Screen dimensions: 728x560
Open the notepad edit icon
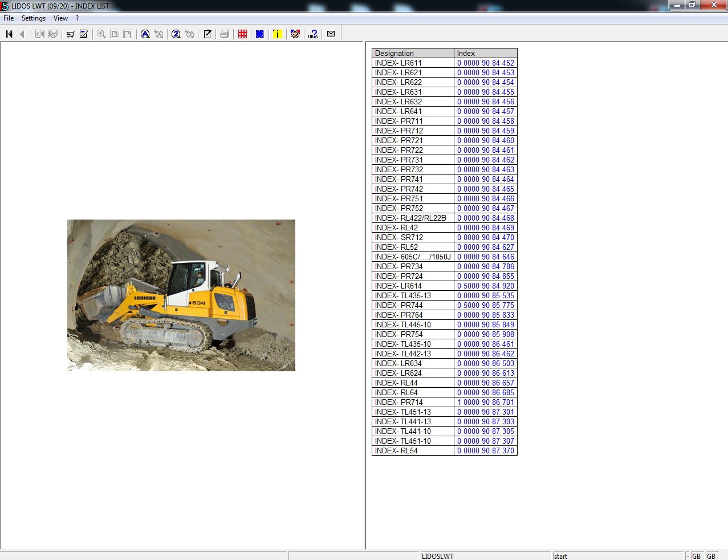click(208, 34)
